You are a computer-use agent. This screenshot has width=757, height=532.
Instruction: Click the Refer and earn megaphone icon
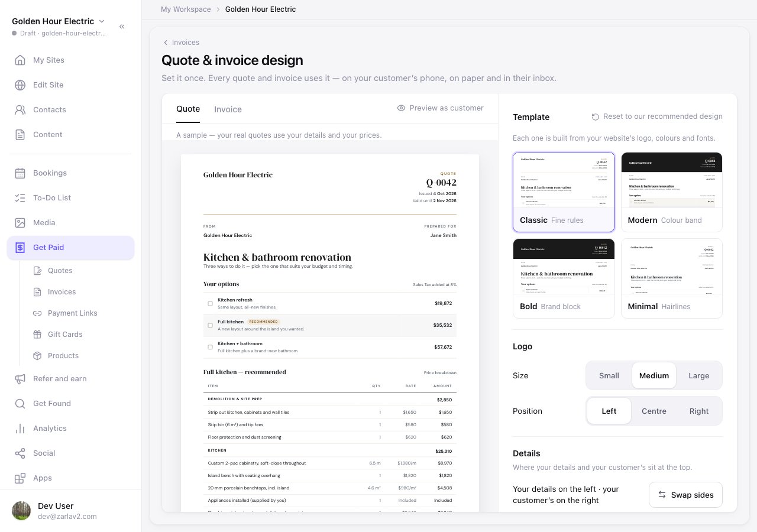tap(20, 379)
